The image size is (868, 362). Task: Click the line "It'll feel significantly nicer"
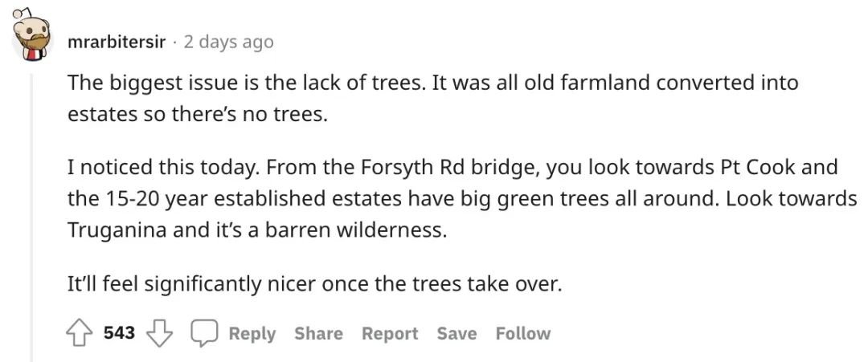(314, 284)
